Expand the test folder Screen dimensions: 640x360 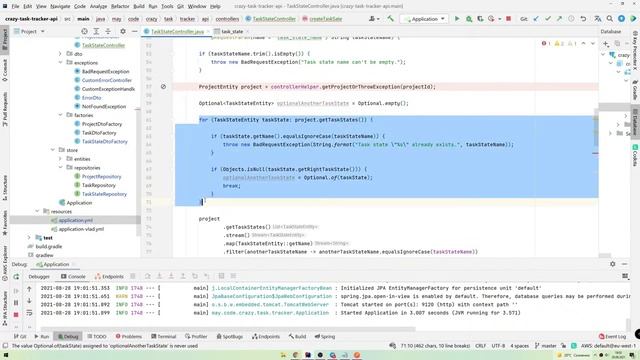pyautogui.click(x=29, y=238)
